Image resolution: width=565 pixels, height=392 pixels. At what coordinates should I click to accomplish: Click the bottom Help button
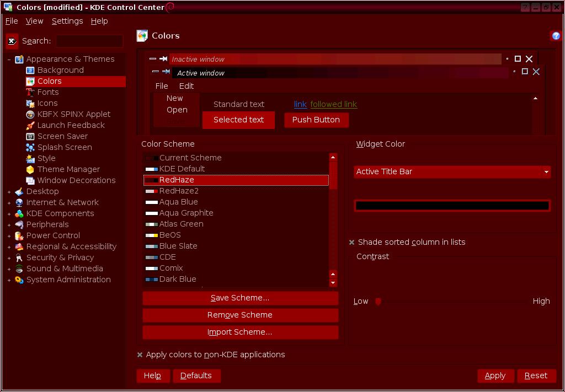[x=153, y=376]
